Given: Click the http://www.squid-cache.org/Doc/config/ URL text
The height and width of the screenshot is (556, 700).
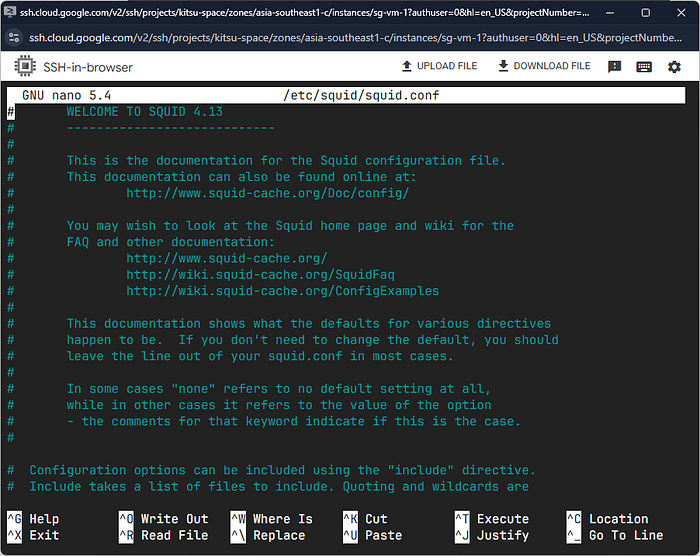Looking at the screenshot, I should [x=267, y=193].
